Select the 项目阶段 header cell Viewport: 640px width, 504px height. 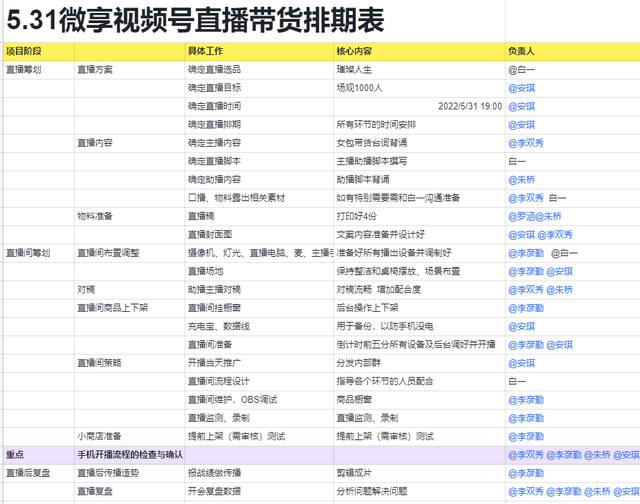(x=39, y=51)
